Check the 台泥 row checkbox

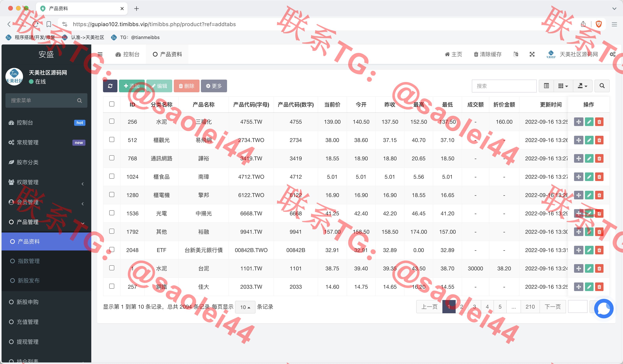click(112, 268)
